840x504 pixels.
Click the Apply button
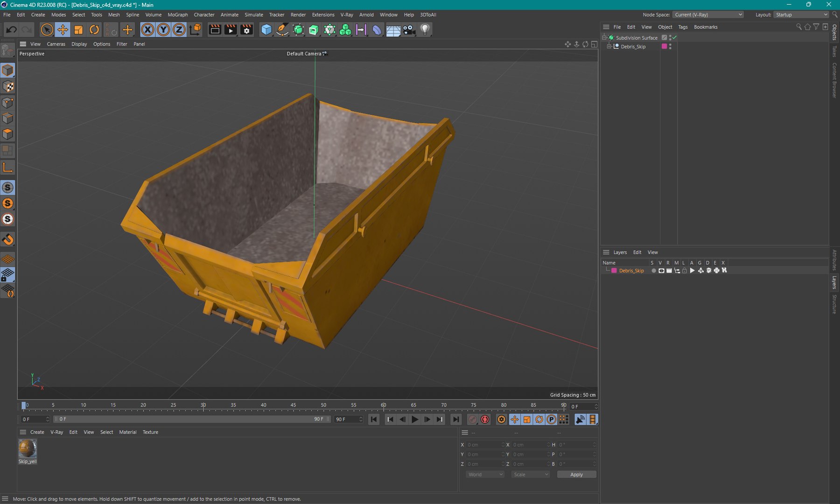click(x=576, y=475)
